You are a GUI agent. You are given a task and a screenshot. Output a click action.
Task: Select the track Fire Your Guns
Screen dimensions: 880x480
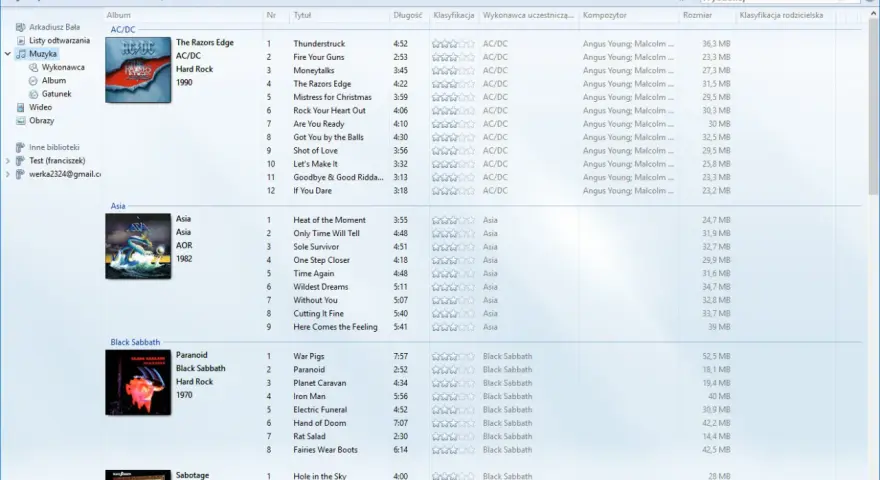pos(319,57)
